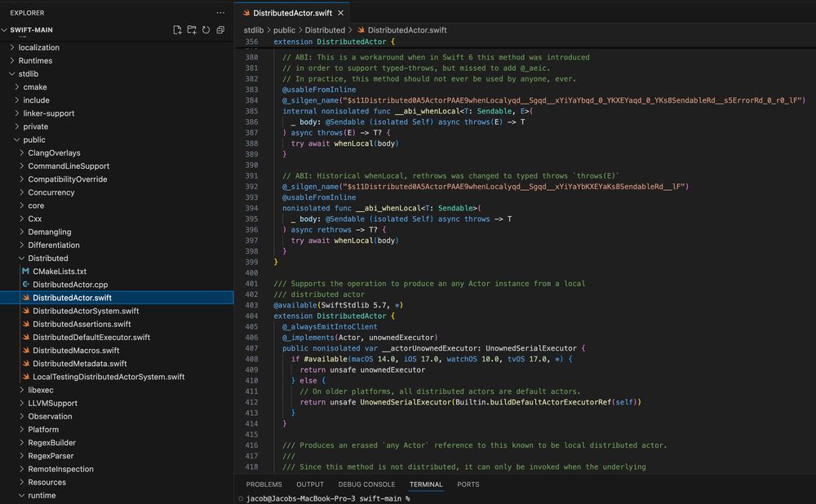
Task: Click line number 404 in the gutter
Action: pyautogui.click(x=251, y=316)
